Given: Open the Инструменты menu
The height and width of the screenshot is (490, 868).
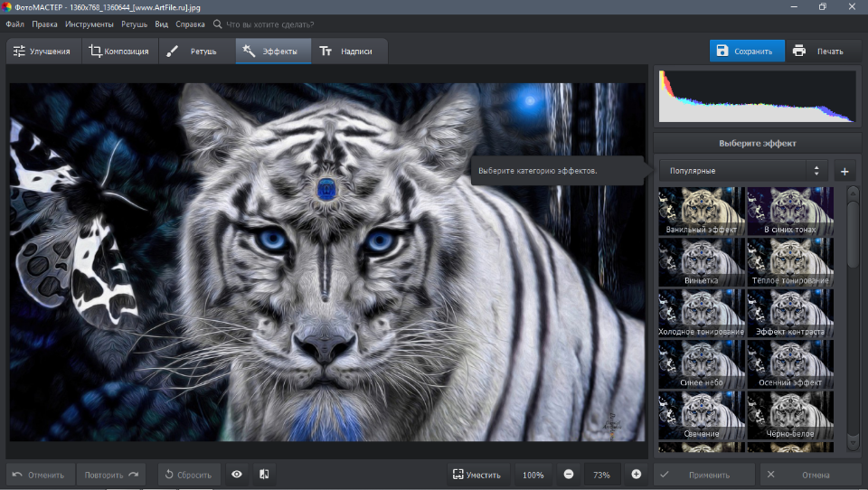Looking at the screenshot, I should (x=90, y=24).
